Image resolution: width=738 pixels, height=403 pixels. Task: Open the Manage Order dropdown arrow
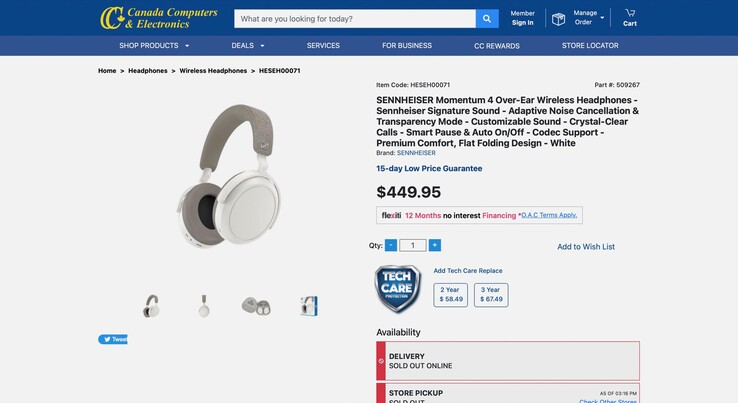(602, 18)
